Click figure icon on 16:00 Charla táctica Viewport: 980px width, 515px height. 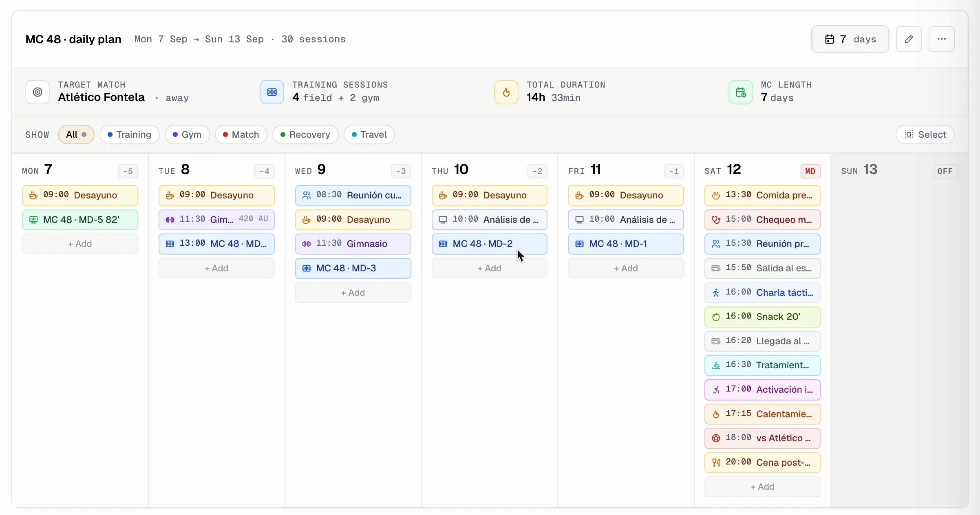pos(716,293)
